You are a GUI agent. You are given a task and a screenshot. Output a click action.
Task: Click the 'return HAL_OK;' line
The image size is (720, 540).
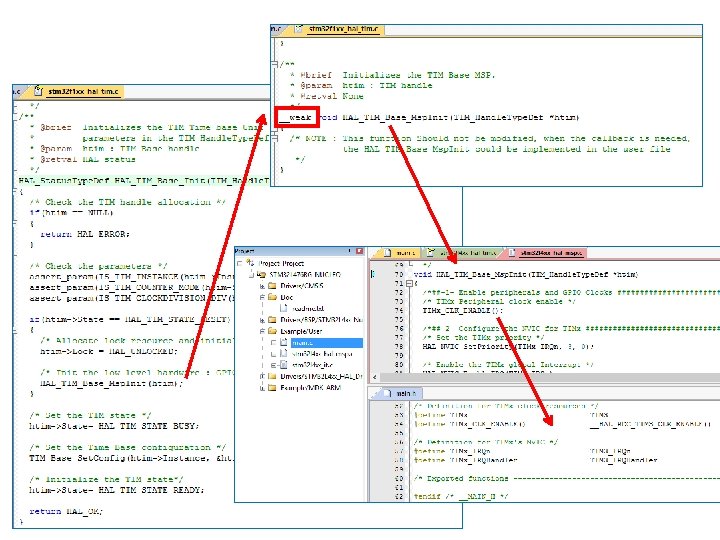tap(67, 511)
